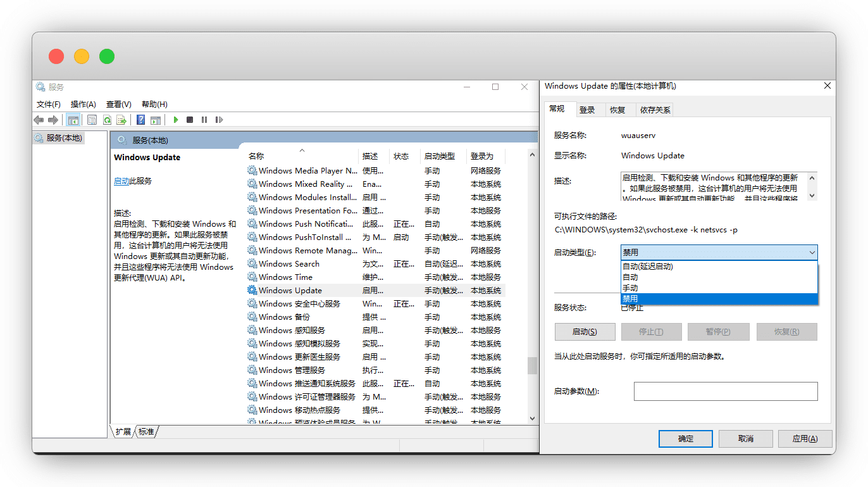Choose 自动(延迟启动) from startup type list
The height and width of the screenshot is (487, 868).
[x=648, y=267]
